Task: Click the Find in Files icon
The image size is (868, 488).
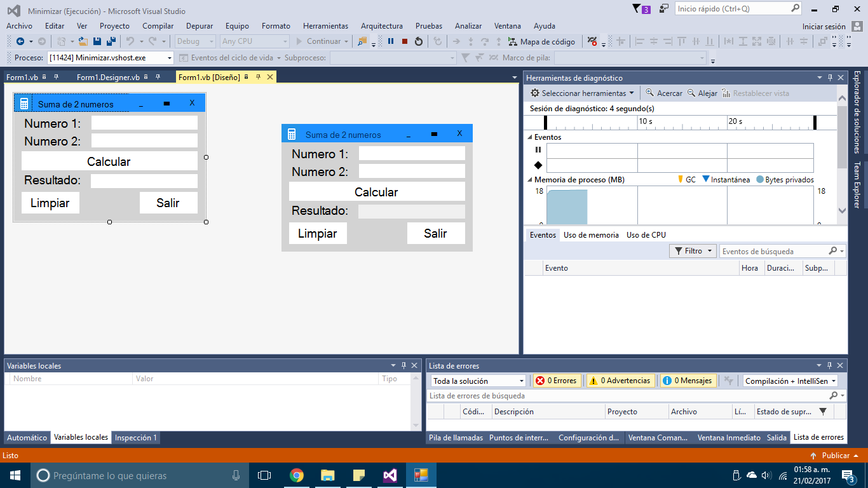Action: click(362, 41)
